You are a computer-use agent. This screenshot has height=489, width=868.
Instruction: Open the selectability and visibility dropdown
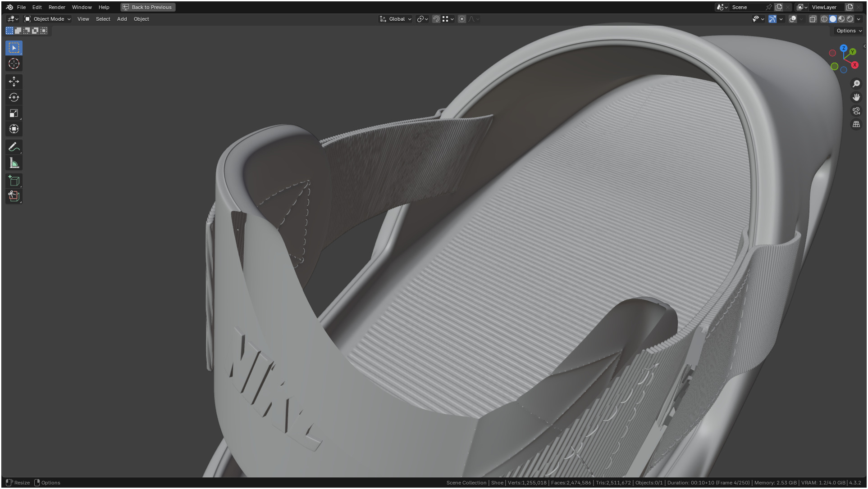click(x=758, y=19)
